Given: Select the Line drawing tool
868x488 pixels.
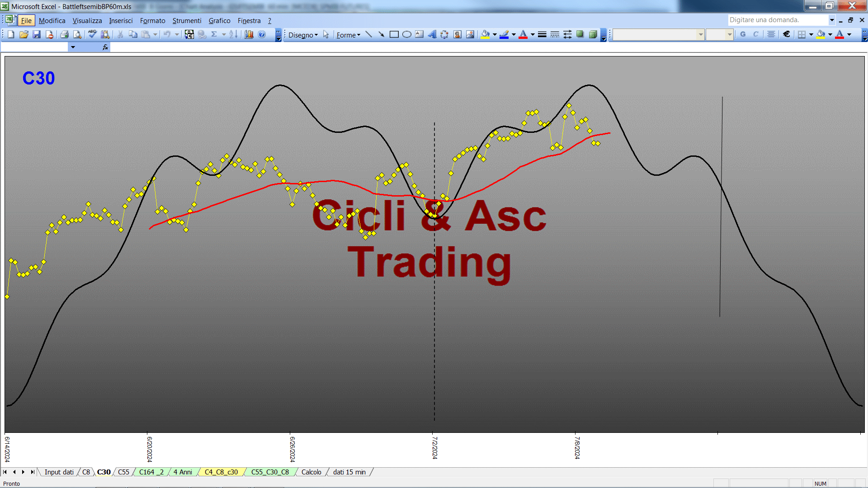Looking at the screenshot, I should click(x=369, y=34).
